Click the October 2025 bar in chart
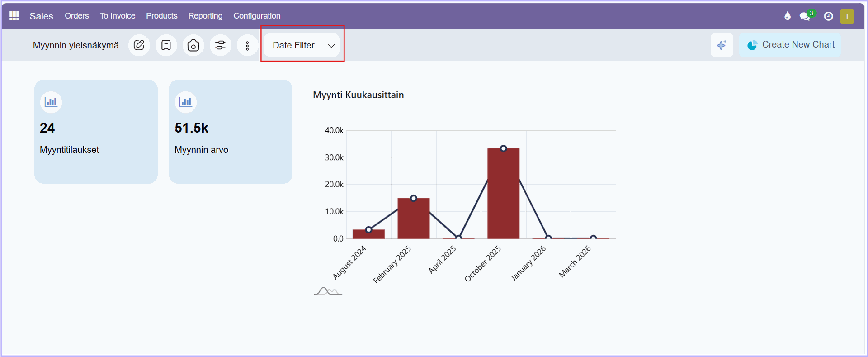 [x=503, y=194]
